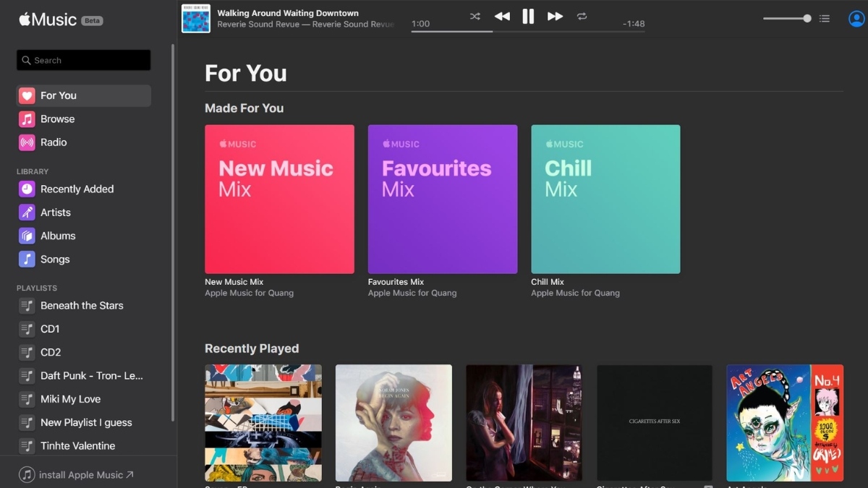
Task: Open the Miki My Love playlist
Action: click(x=84, y=399)
